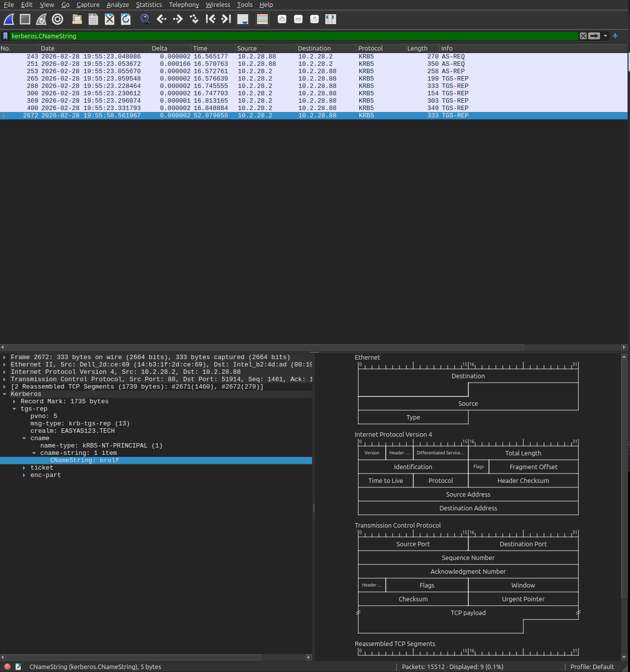Toggle auto-scroll during live capture
630x672 pixels.
(x=243, y=19)
